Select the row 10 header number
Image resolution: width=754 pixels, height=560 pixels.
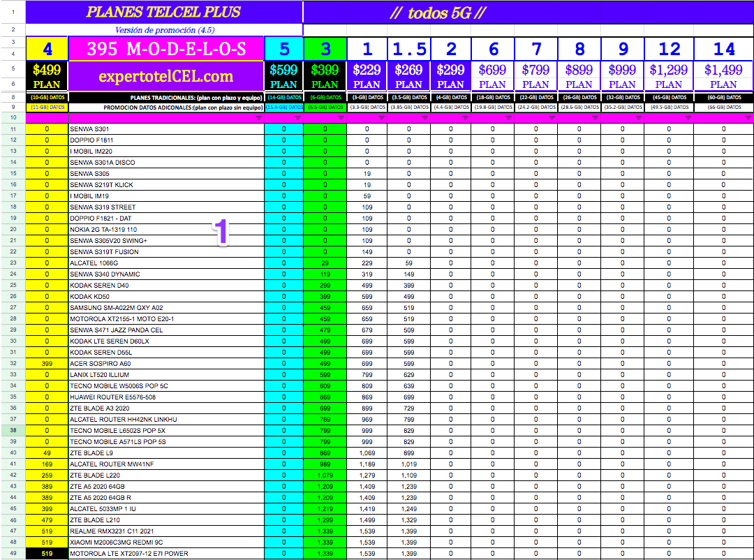[13, 118]
